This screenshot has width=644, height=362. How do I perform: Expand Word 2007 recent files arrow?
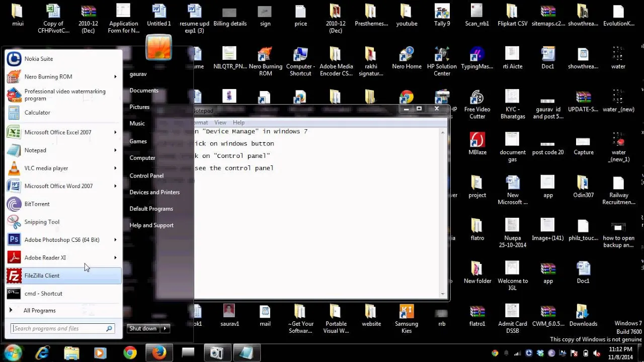point(115,186)
